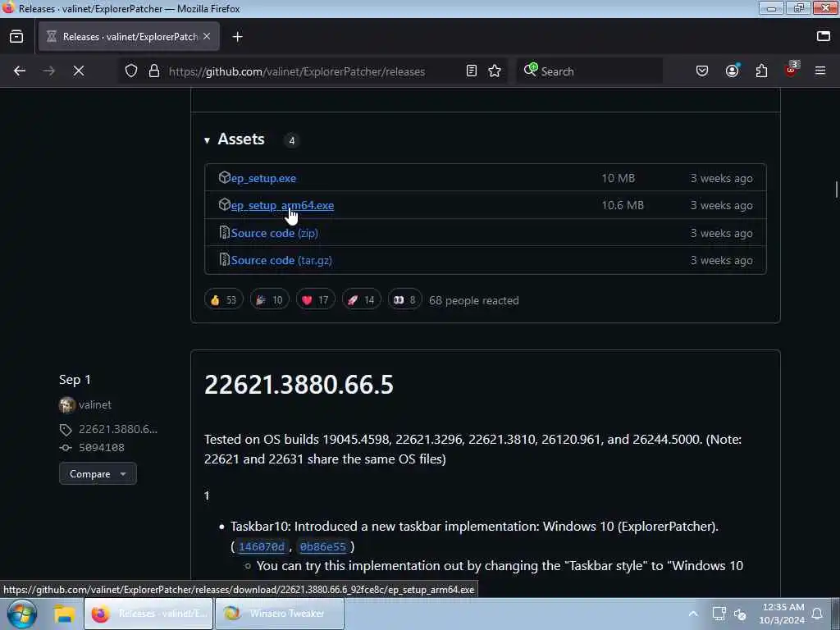Download Source code (tar.gz)
The height and width of the screenshot is (630, 840).
pyautogui.click(x=281, y=260)
